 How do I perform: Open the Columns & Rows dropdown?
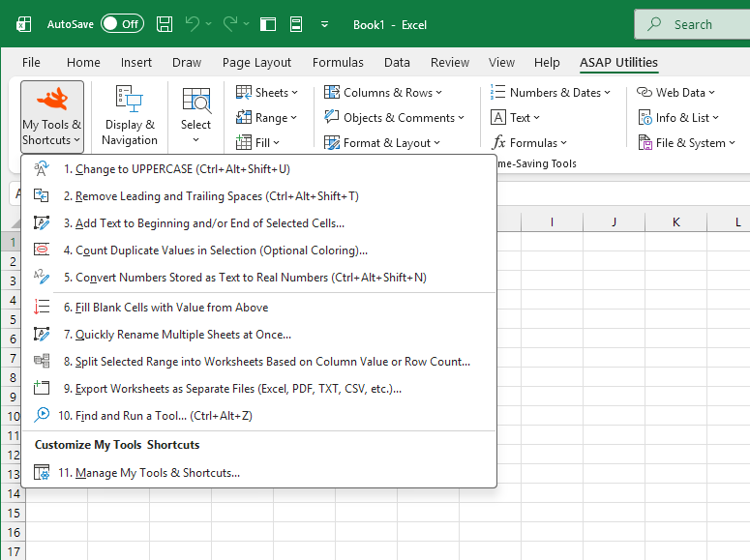[382, 92]
